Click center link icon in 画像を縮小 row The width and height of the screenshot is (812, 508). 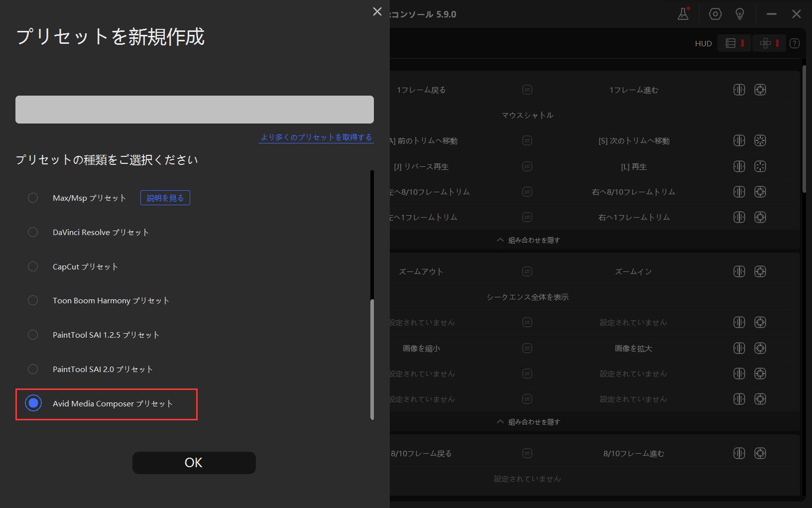pos(527,348)
